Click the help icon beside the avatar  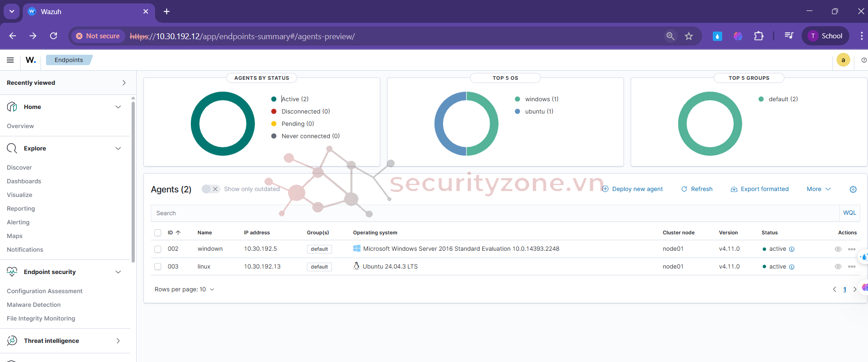click(x=864, y=60)
